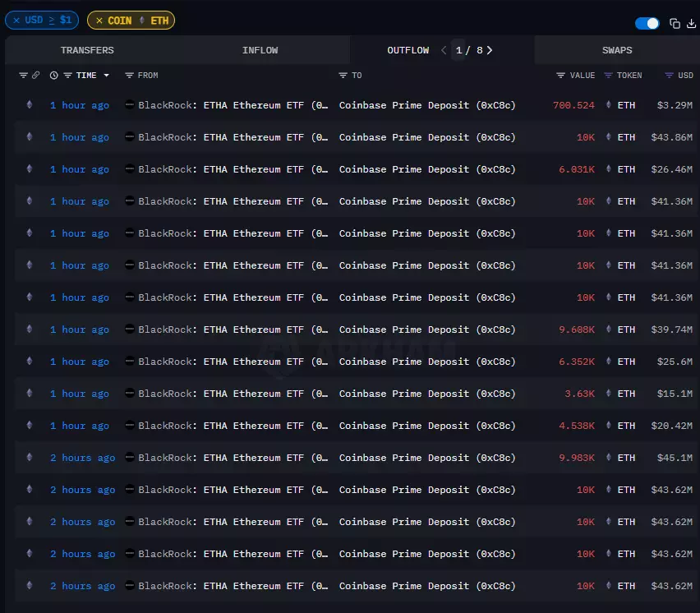Screen dimensions: 700x613
Task: Open Coinbase Prime Deposit link in the $45.1M row
Action: click(427, 458)
